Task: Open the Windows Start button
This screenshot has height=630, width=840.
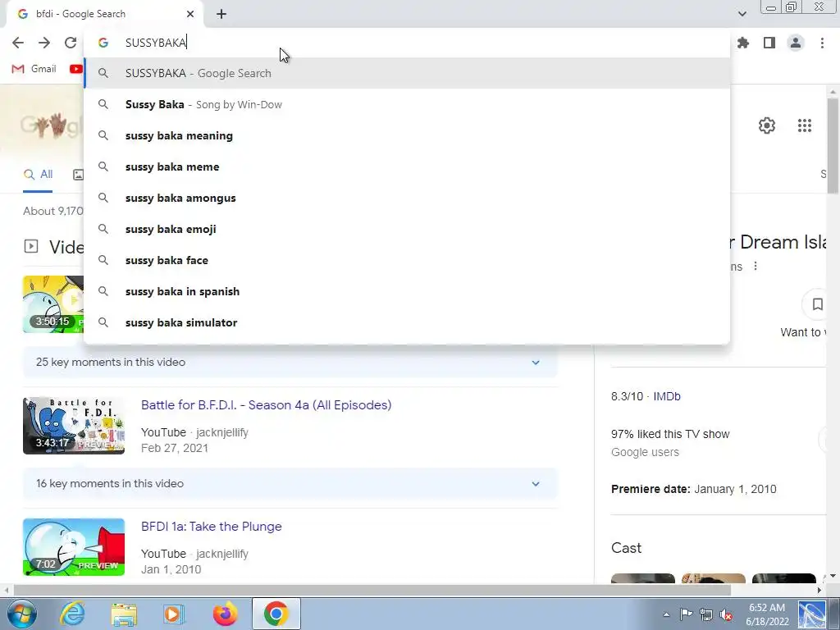Action: tap(21, 614)
